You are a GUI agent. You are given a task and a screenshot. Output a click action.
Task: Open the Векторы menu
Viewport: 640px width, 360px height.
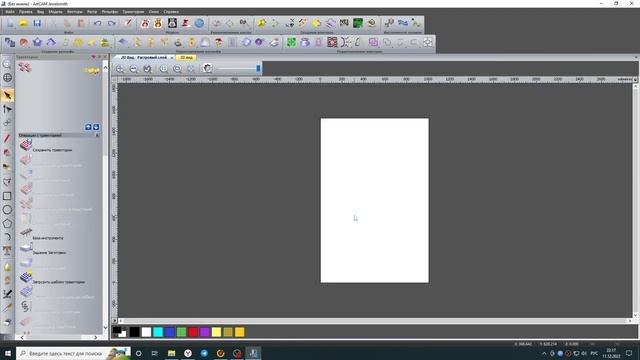[x=74, y=12]
